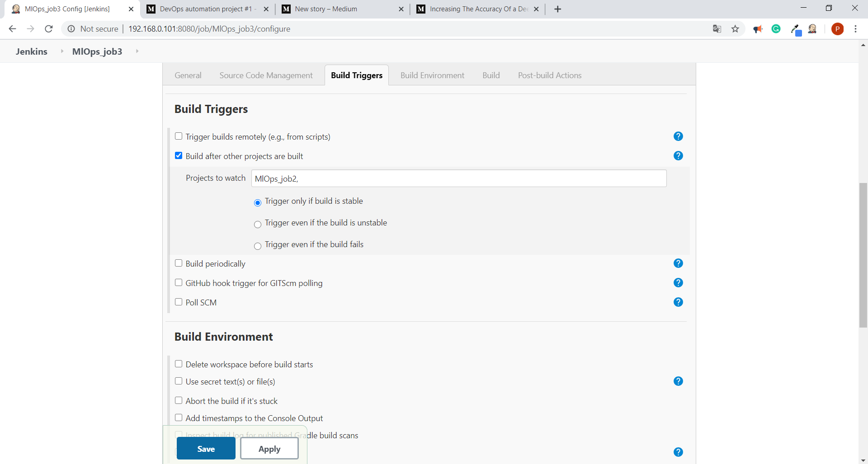
Task: Open help for Build after other projects
Action: click(x=678, y=156)
